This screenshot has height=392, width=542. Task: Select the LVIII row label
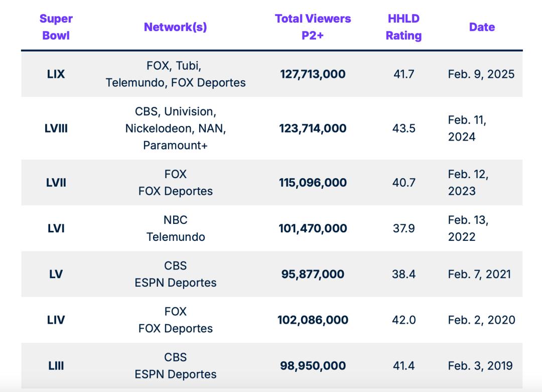pos(56,128)
